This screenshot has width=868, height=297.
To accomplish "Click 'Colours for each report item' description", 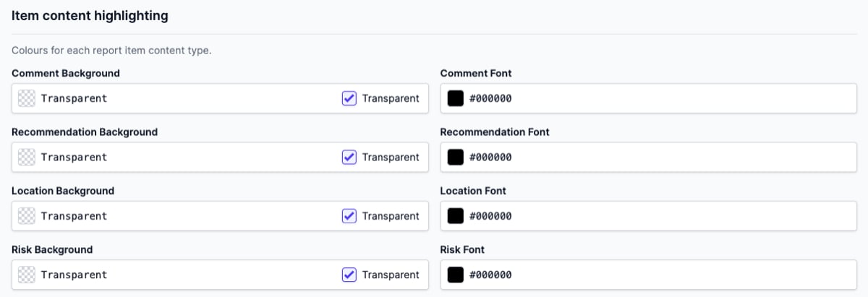I will [x=111, y=51].
